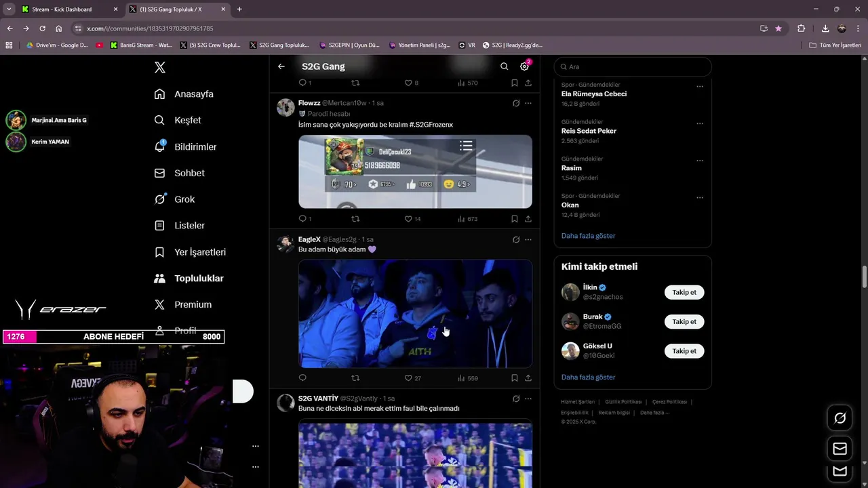Image resolution: width=868 pixels, height=488 pixels.
Task: Open browser extensions menu
Action: point(802,28)
